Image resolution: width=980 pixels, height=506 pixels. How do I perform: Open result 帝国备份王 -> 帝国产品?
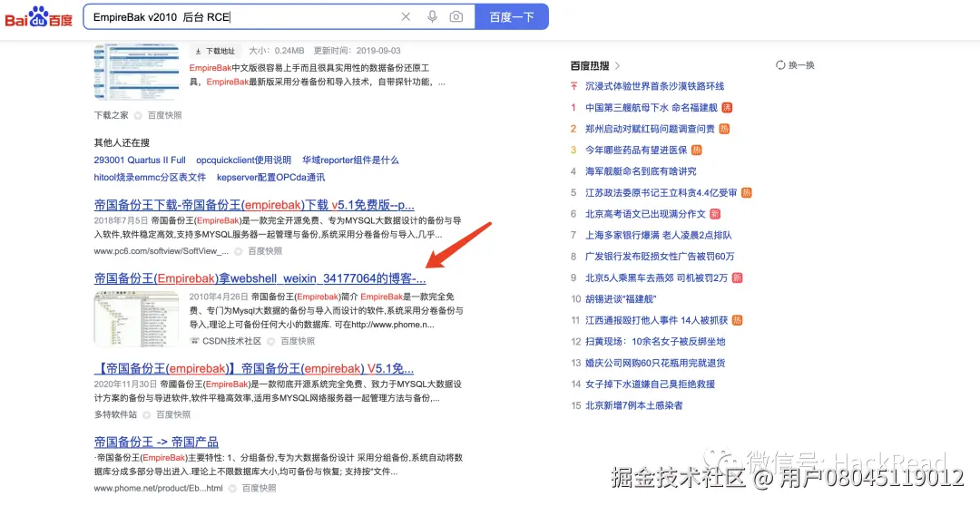coord(156,443)
